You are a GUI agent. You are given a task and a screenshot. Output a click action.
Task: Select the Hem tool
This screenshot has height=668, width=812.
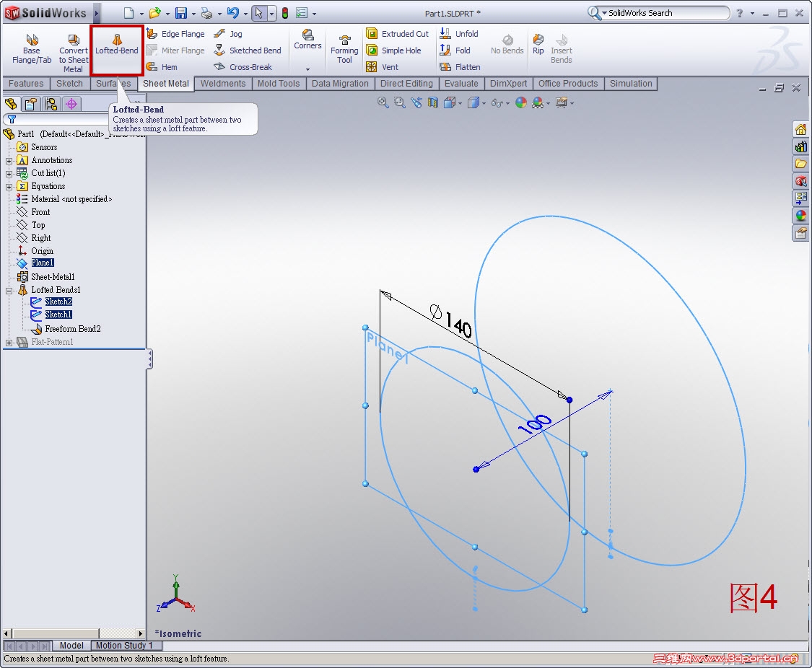pyautogui.click(x=162, y=67)
